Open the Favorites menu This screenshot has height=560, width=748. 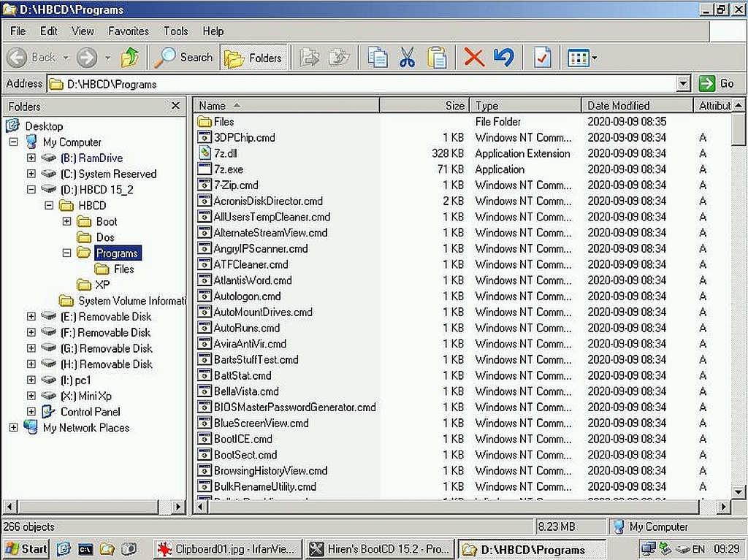pos(129,31)
